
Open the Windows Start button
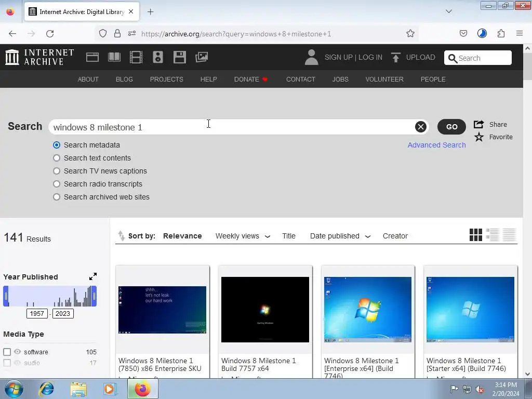[x=14, y=389]
